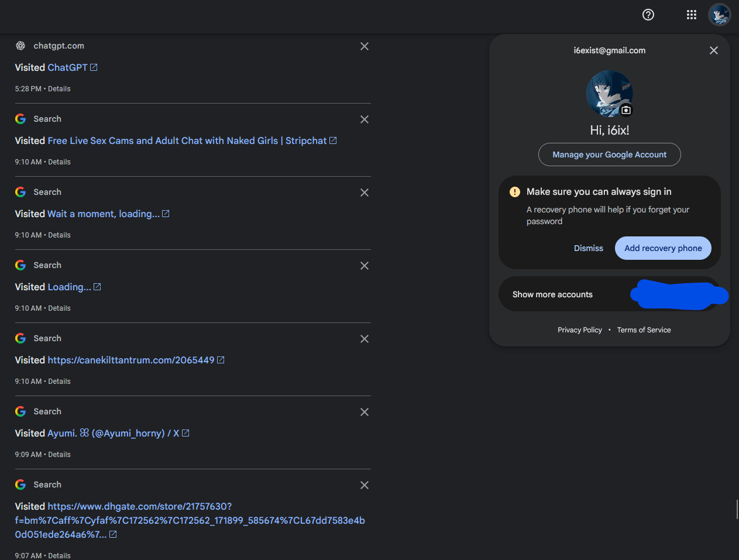Screen dimensions: 739x560
Task: Click the Help question mark icon
Action: (x=648, y=15)
